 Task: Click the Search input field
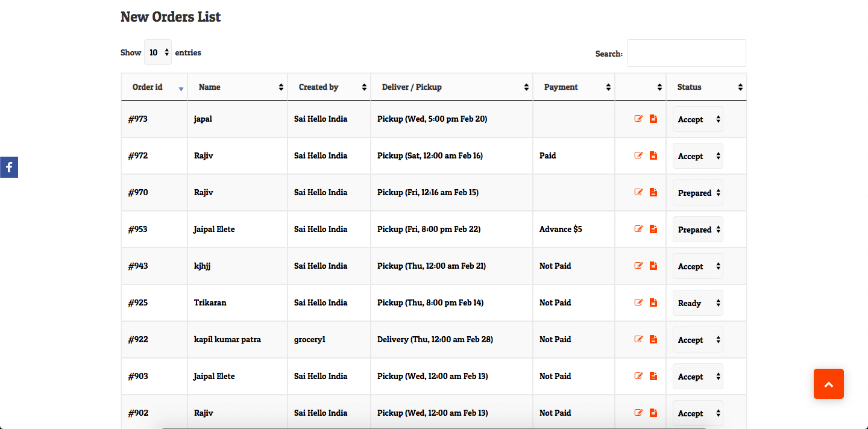coord(686,53)
